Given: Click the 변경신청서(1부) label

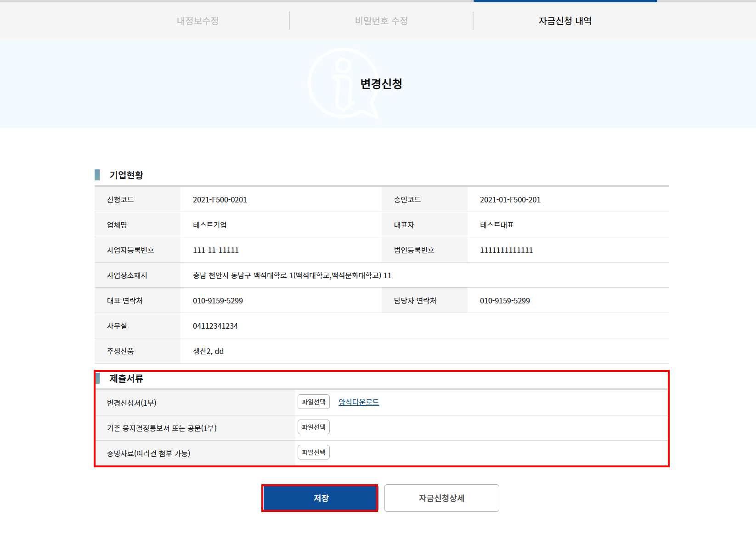Looking at the screenshot, I should pyautogui.click(x=132, y=403).
